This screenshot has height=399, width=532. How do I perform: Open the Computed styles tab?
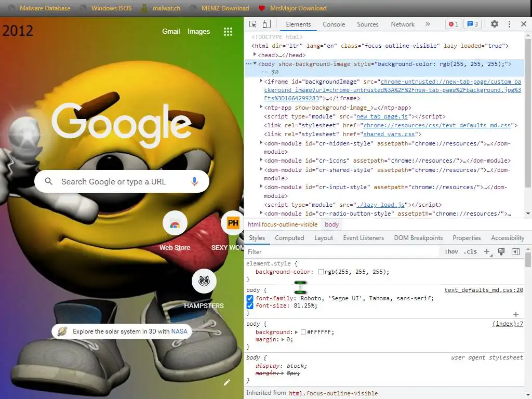(289, 238)
